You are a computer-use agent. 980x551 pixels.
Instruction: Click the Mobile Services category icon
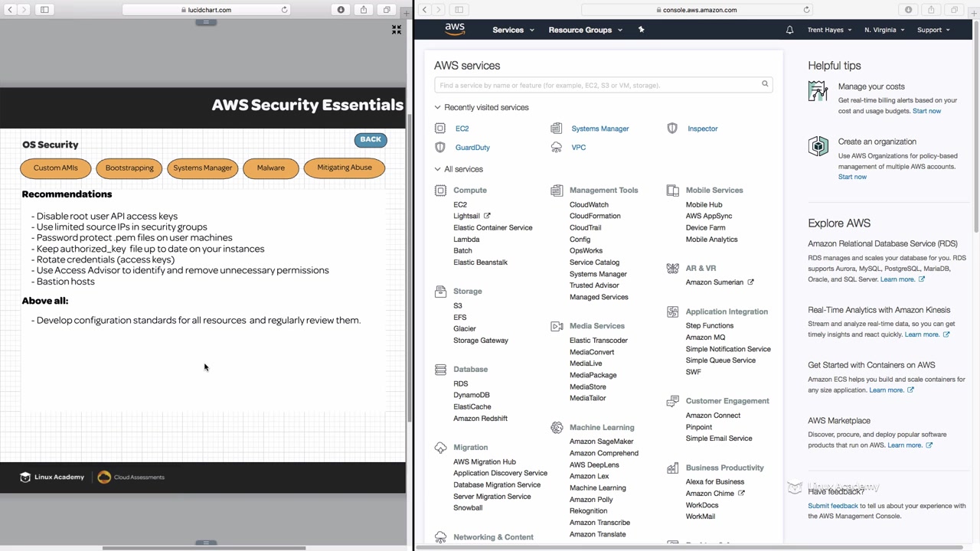click(x=673, y=191)
